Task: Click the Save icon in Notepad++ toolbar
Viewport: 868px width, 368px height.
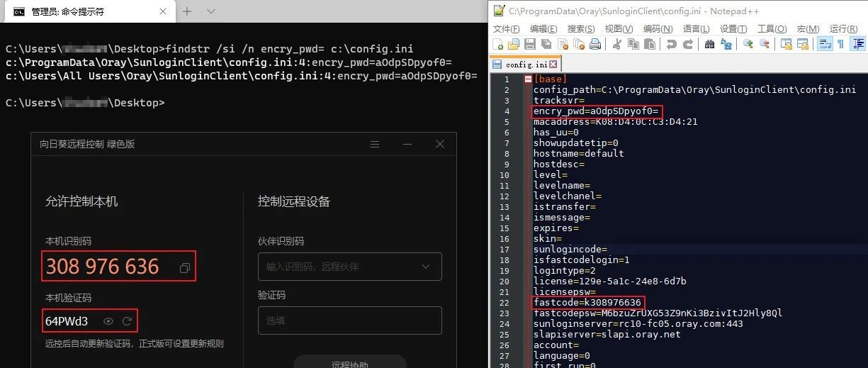Action: [x=530, y=44]
